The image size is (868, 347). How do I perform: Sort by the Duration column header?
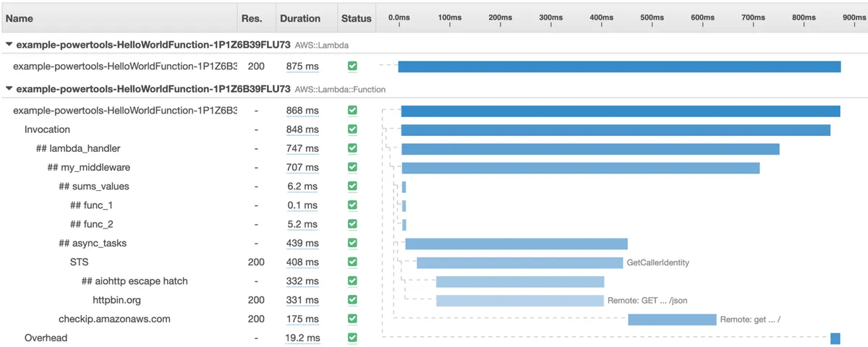point(299,18)
